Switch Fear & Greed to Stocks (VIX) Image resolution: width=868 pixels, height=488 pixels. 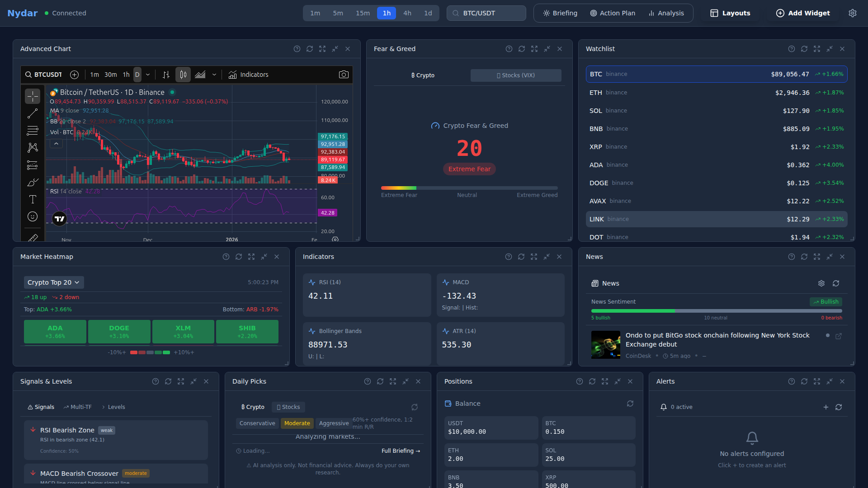click(x=515, y=75)
